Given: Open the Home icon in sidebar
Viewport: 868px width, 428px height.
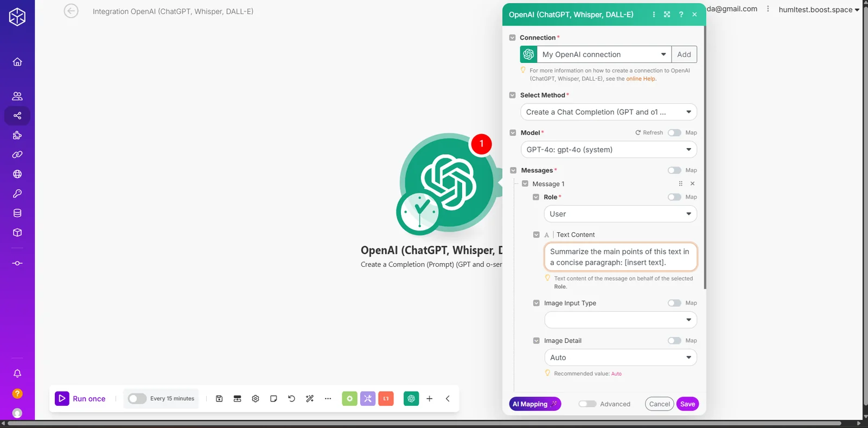Looking at the screenshot, I should [17, 62].
